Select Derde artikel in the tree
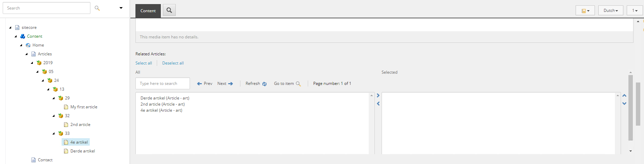This screenshot has height=164, width=644. (83, 151)
